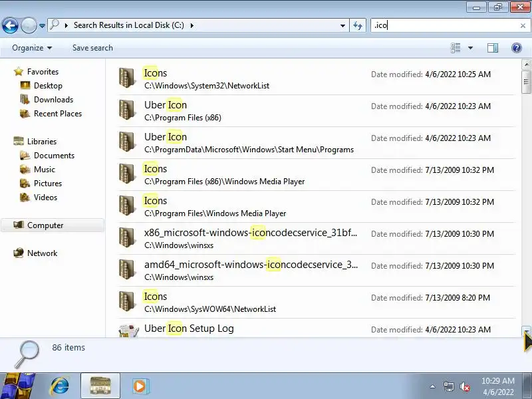Click the taskbar clock 10:29 AM
532x399 pixels.
[x=497, y=380]
